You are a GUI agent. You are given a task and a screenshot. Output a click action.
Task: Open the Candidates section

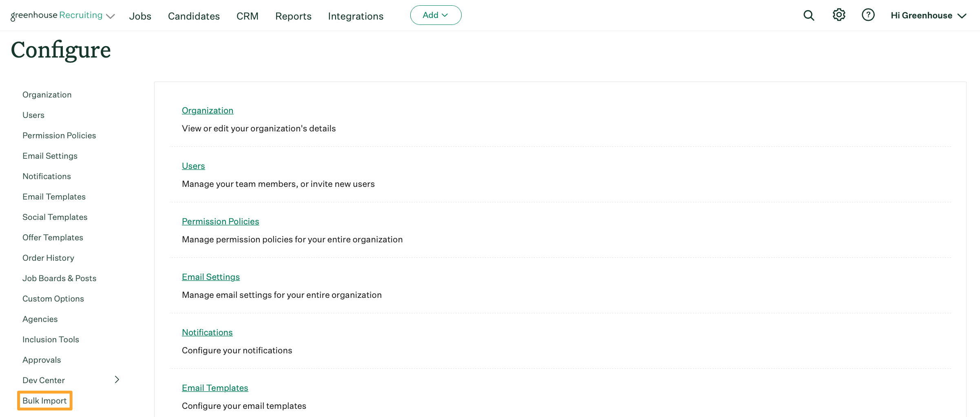[x=194, y=16]
